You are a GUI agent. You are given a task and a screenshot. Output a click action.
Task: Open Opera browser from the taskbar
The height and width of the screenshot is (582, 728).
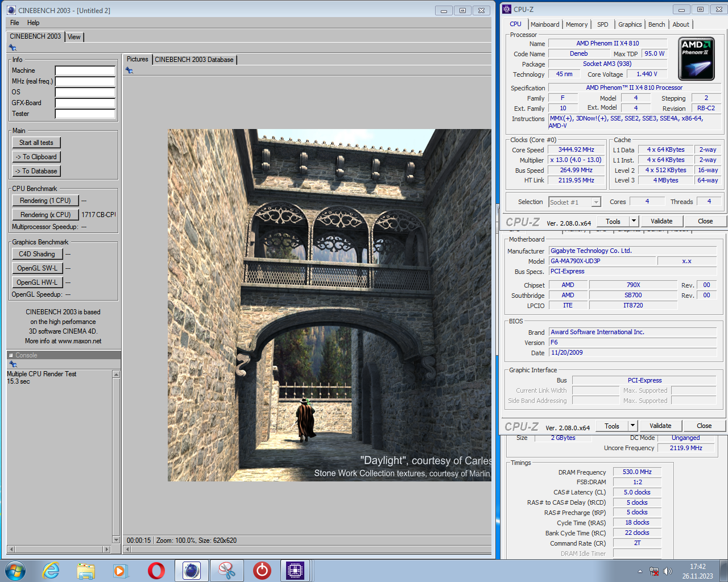click(x=156, y=571)
